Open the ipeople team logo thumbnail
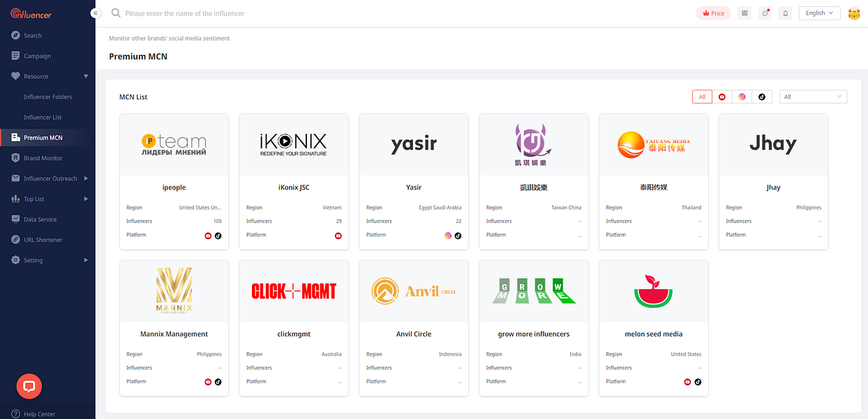This screenshot has height=419, width=868. pyautogui.click(x=174, y=145)
